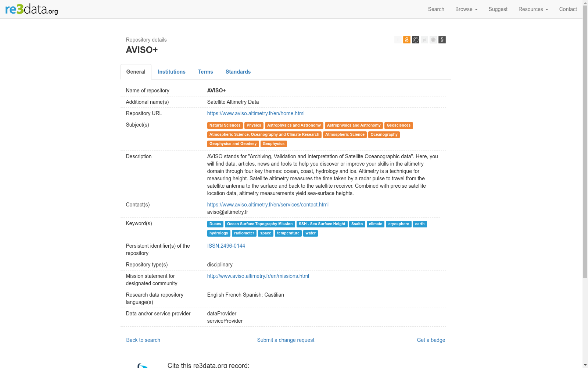Click the greyed 'i' information icon

click(x=398, y=40)
